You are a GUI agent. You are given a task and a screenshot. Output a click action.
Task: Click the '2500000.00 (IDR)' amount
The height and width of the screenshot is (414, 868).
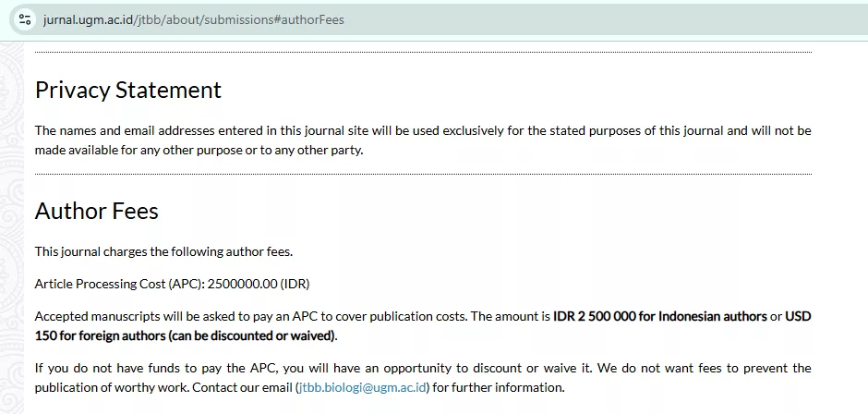[x=263, y=283]
